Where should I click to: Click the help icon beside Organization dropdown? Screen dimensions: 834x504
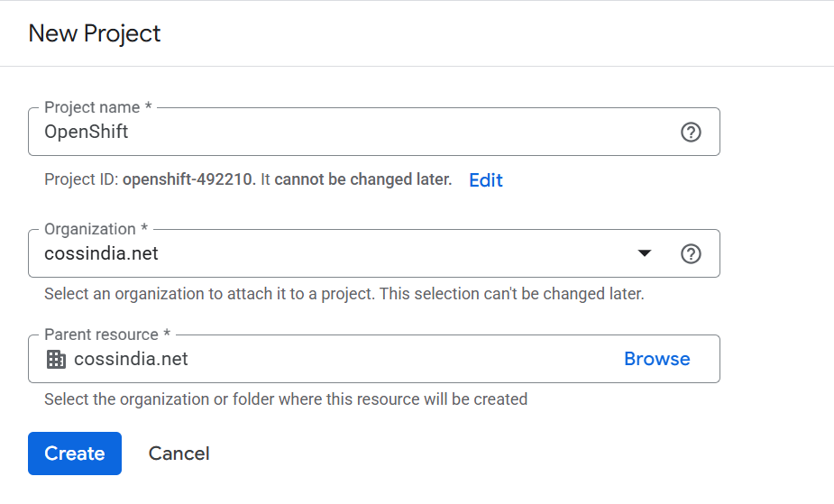tap(690, 254)
